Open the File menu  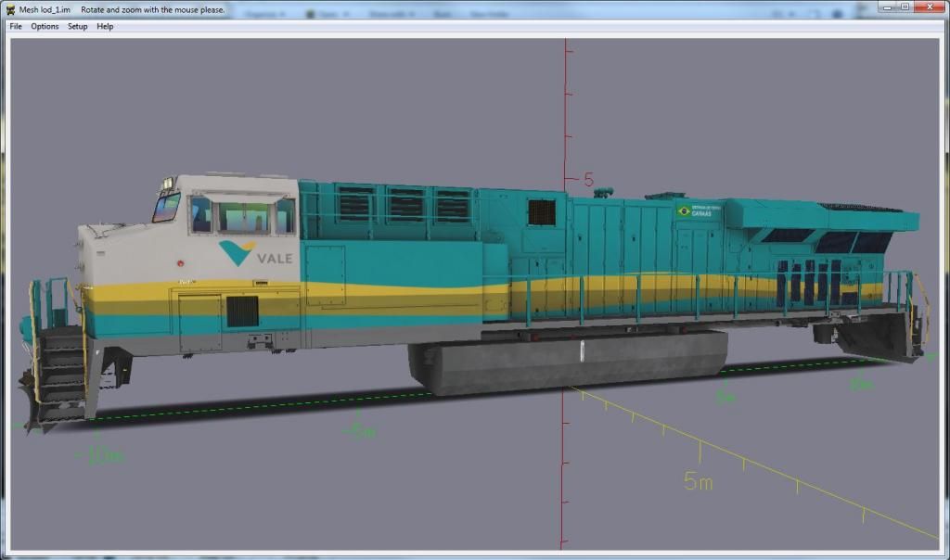(16, 27)
